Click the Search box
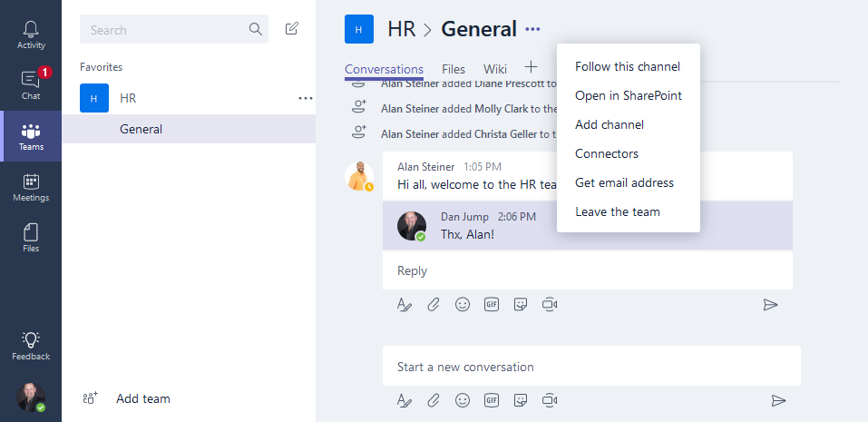The width and height of the screenshot is (868, 422). (163, 30)
